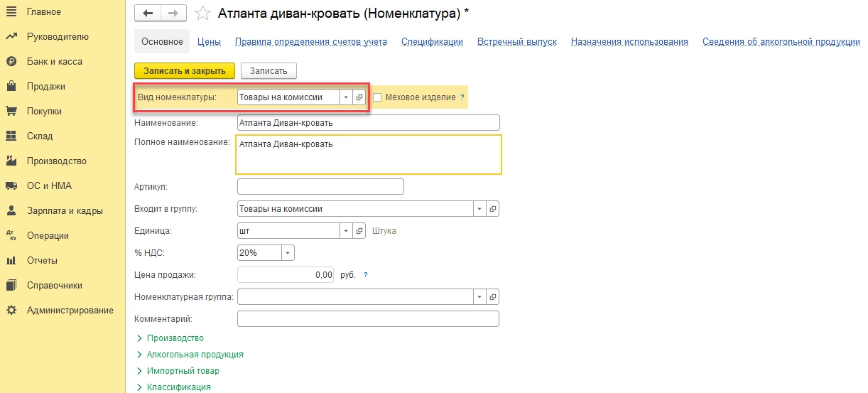The width and height of the screenshot is (868, 393).
Task: Open the Вид номенклатуры dropdown list
Action: (346, 97)
